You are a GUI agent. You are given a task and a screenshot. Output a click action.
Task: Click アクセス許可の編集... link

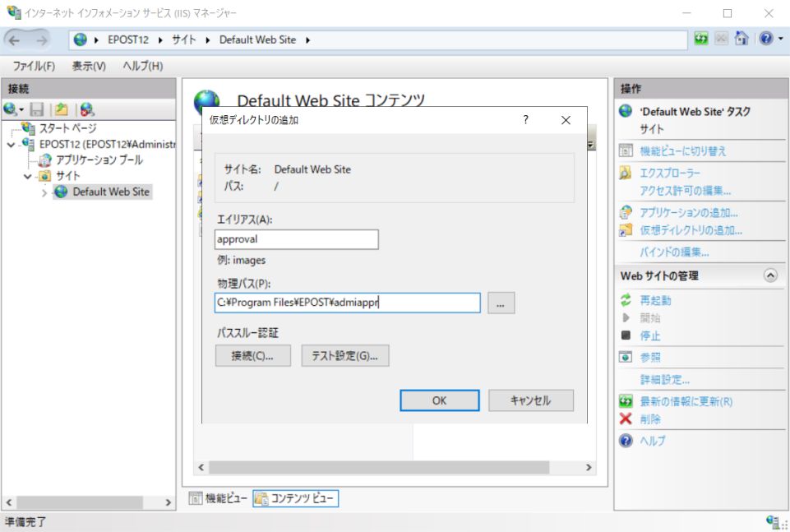pyautogui.click(x=686, y=191)
